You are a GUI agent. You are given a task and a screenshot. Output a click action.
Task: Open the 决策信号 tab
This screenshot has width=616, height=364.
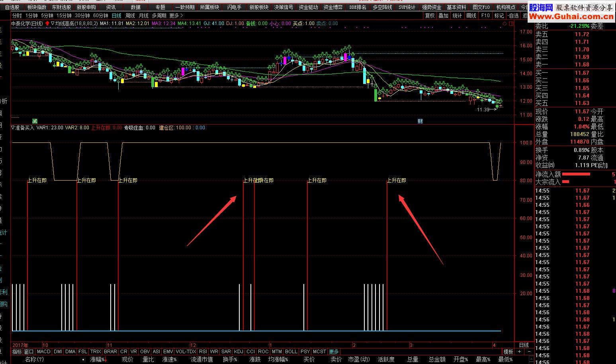click(x=284, y=7)
